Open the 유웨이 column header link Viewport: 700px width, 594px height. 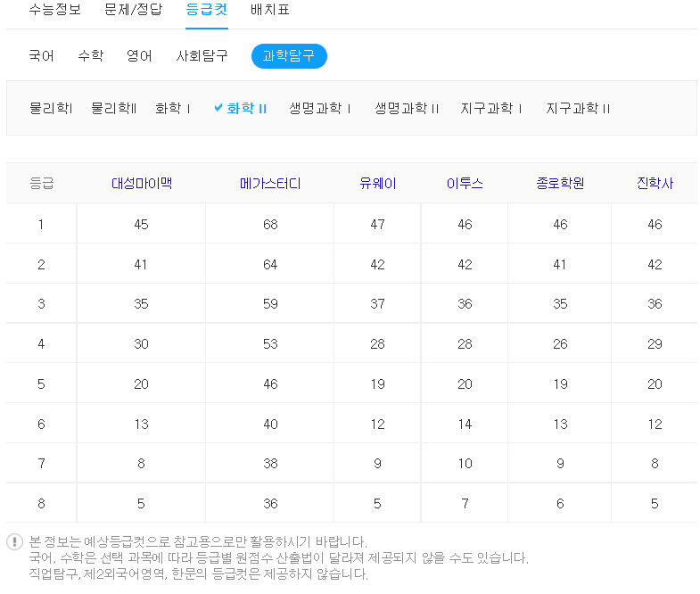point(378,183)
